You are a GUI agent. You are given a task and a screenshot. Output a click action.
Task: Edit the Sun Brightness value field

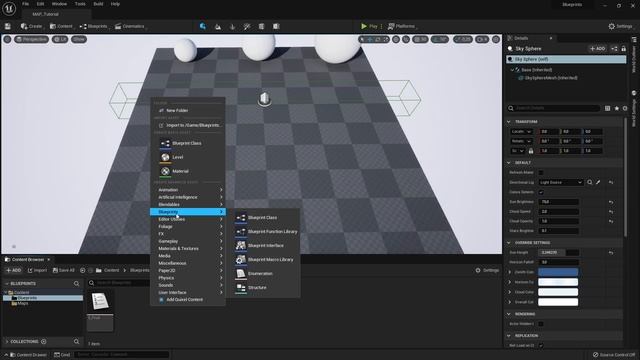pos(558,202)
